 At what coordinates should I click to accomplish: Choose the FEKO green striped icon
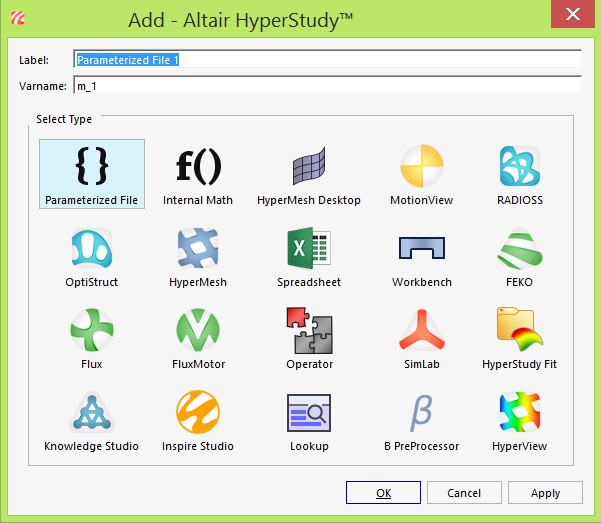pyautogui.click(x=520, y=248)
